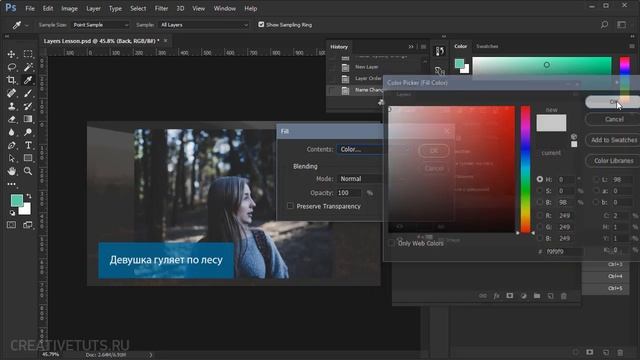
Task: Select the Magic Wand tool
Action: pyautogui.click(x=28, y=67)
